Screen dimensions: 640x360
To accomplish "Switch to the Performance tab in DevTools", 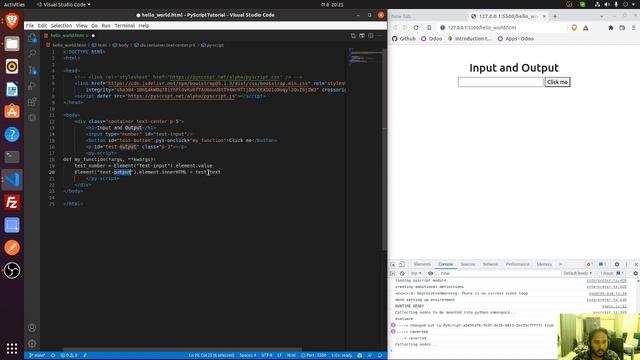I will (518, 264).
